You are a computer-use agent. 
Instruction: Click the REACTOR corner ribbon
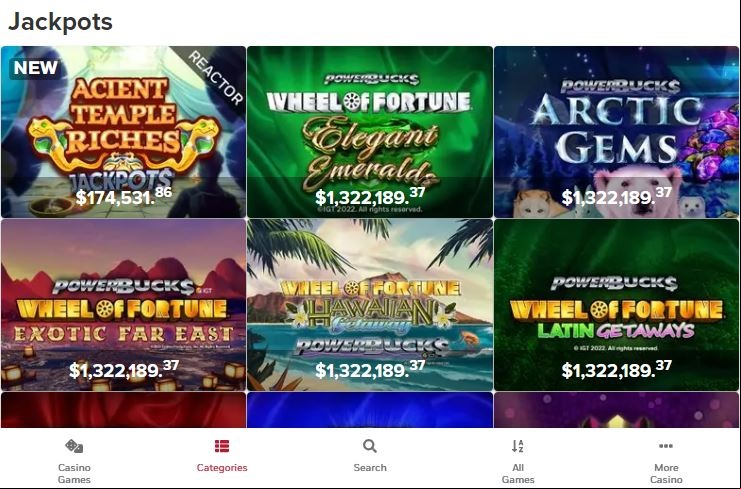click(x=215, y=77)
